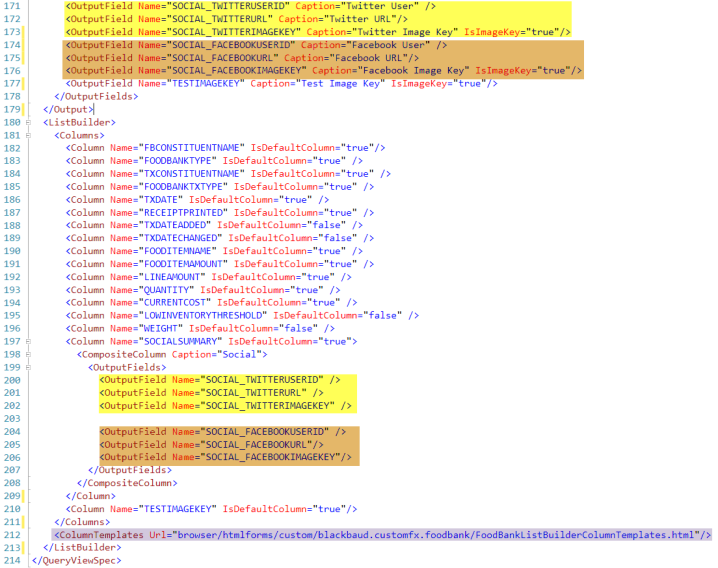Click SOCIAL_TWITTERUSERID on line 200

(x=262, y=380)
